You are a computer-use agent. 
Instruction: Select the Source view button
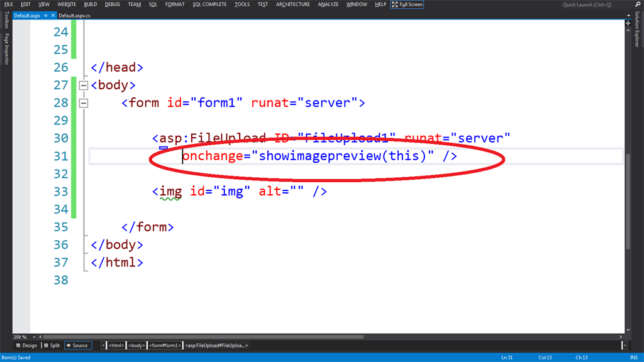click(x=78, y=345)
